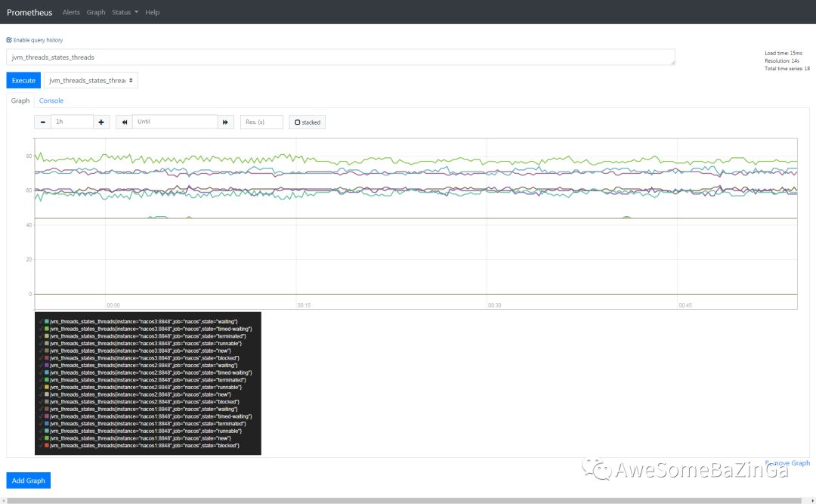Click the 00:45 x-axis time label
Screen dimensions: 816x504
(685, 305)
